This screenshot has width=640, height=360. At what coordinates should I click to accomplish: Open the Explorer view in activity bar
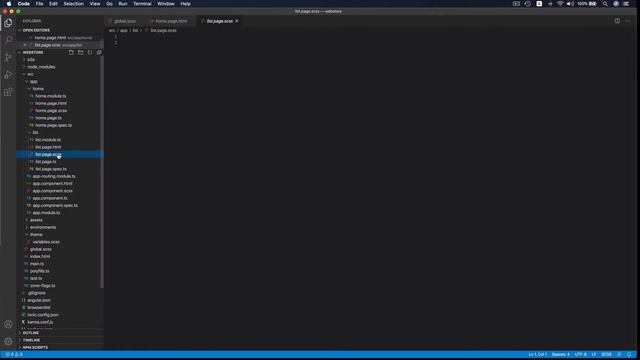tap(8, 23)
